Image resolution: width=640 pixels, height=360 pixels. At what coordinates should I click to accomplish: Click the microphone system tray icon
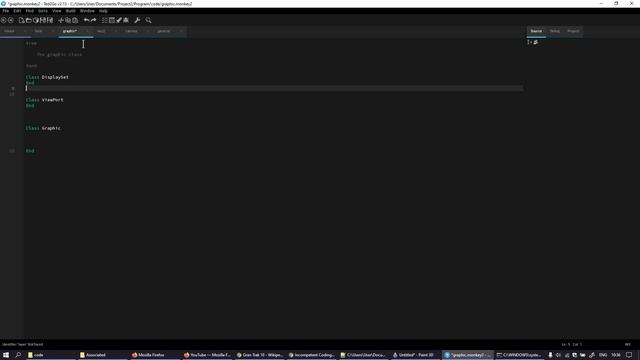[550, 355]
